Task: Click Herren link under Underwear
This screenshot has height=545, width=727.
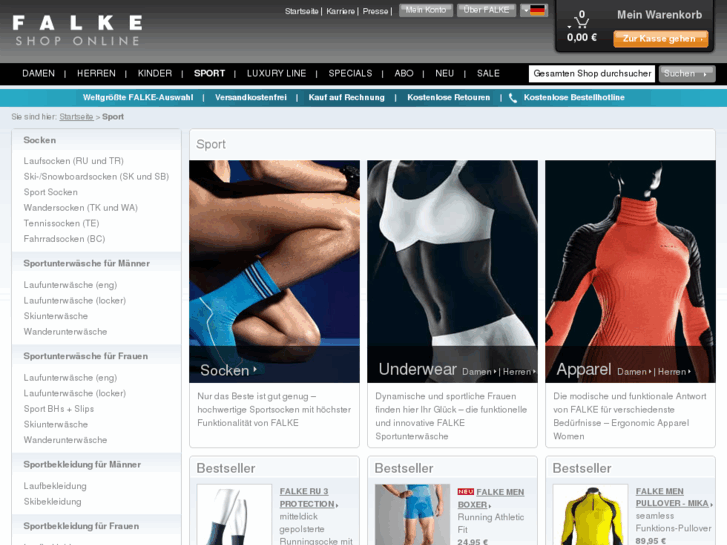Action: click(x=519, y=372)
